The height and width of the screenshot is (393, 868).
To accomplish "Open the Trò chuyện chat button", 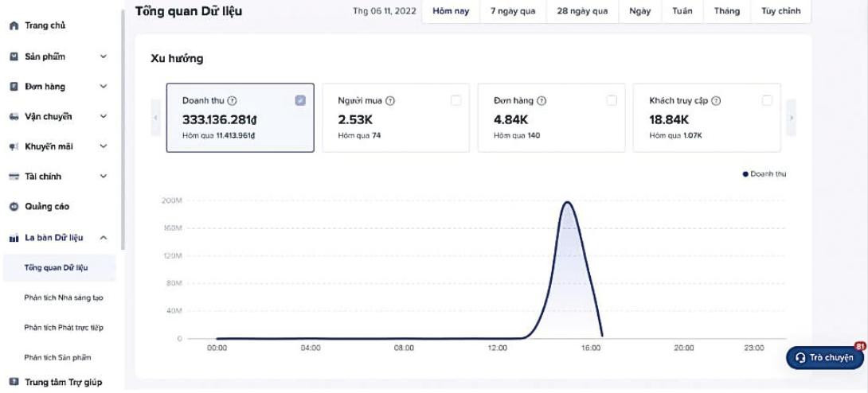I will [824, 358].
